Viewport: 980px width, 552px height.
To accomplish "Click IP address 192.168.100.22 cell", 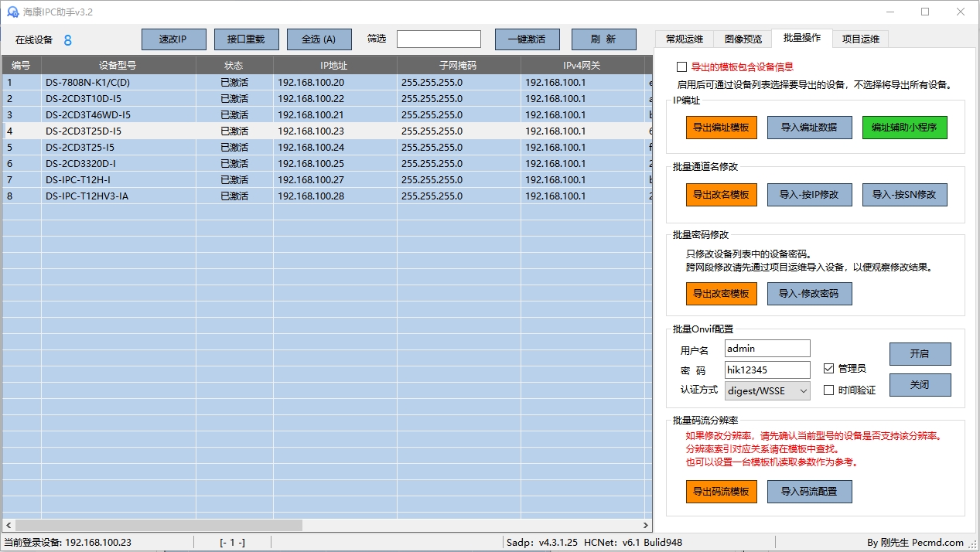I will click(x=335, y=99).
